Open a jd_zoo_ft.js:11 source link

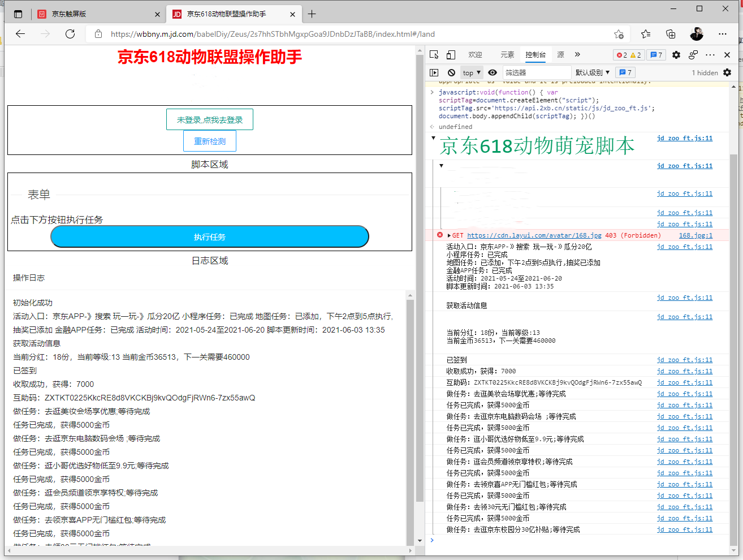pyautogui.click(x=684, y=137)
